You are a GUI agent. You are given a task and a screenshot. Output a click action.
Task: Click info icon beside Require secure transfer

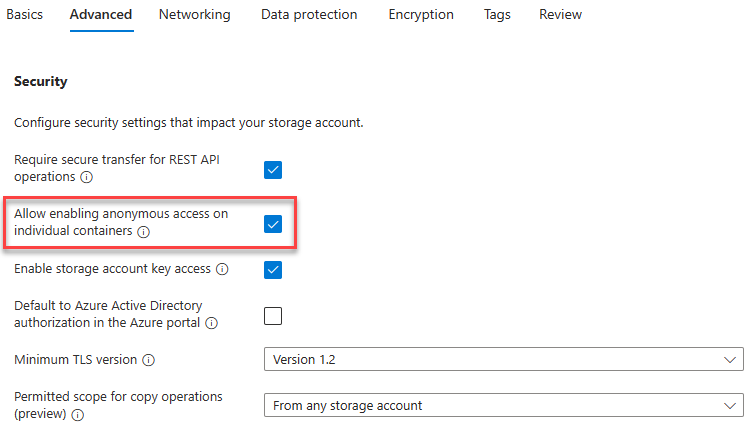pos(87,178)
